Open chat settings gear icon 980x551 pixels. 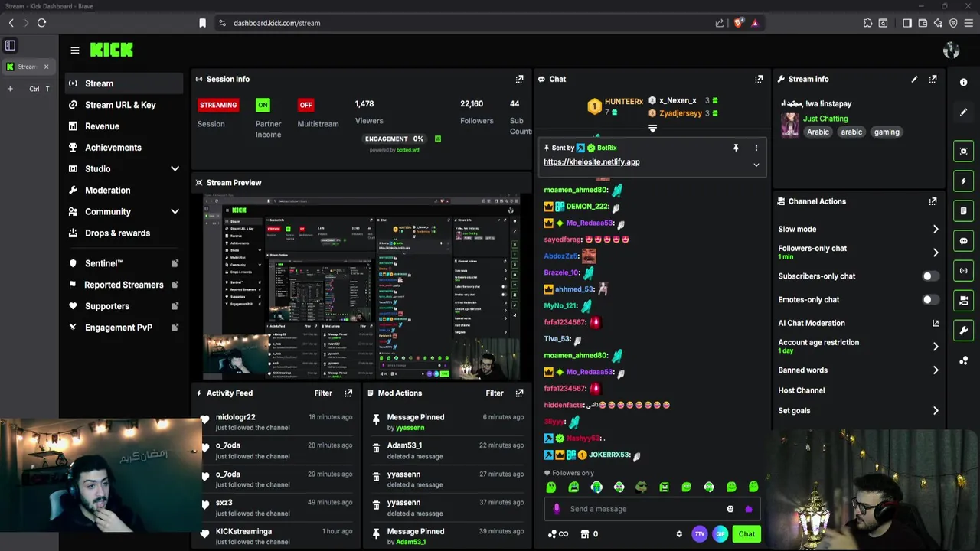[x=679, y=534]
